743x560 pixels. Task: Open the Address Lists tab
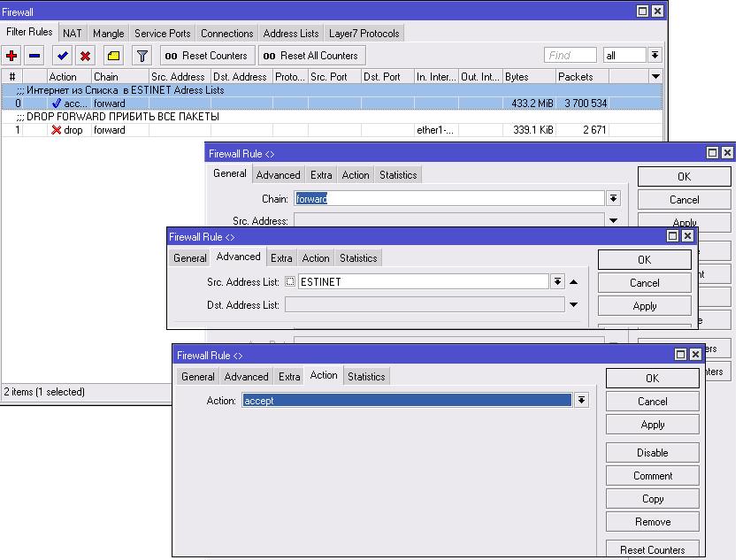click(291, 34)
